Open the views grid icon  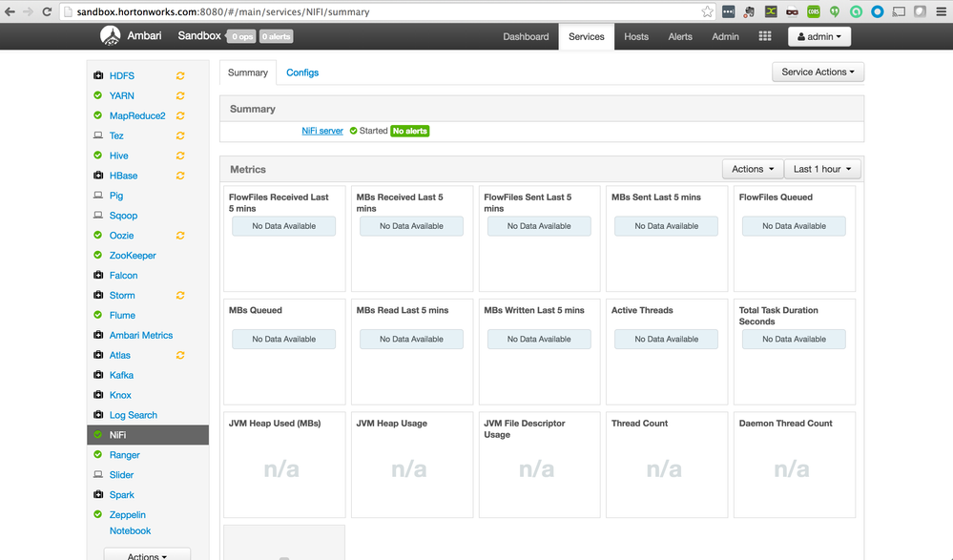(x=764, y=36)
